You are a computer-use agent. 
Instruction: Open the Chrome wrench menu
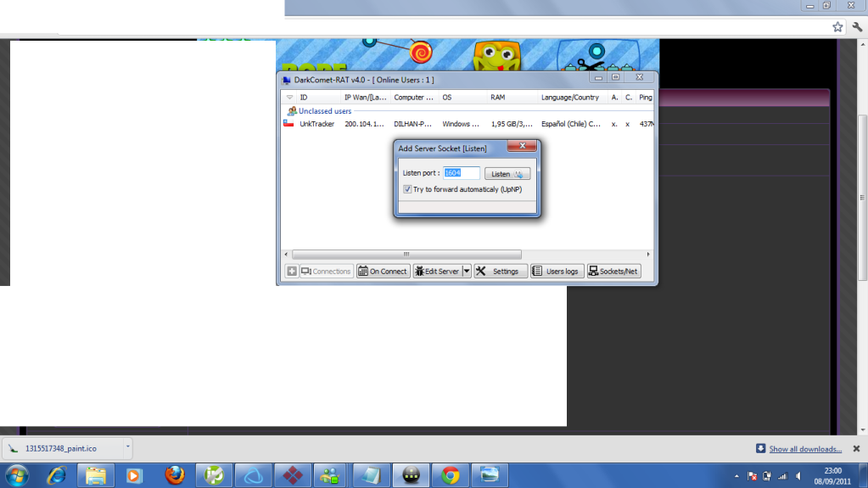click(x=857, y=26)
